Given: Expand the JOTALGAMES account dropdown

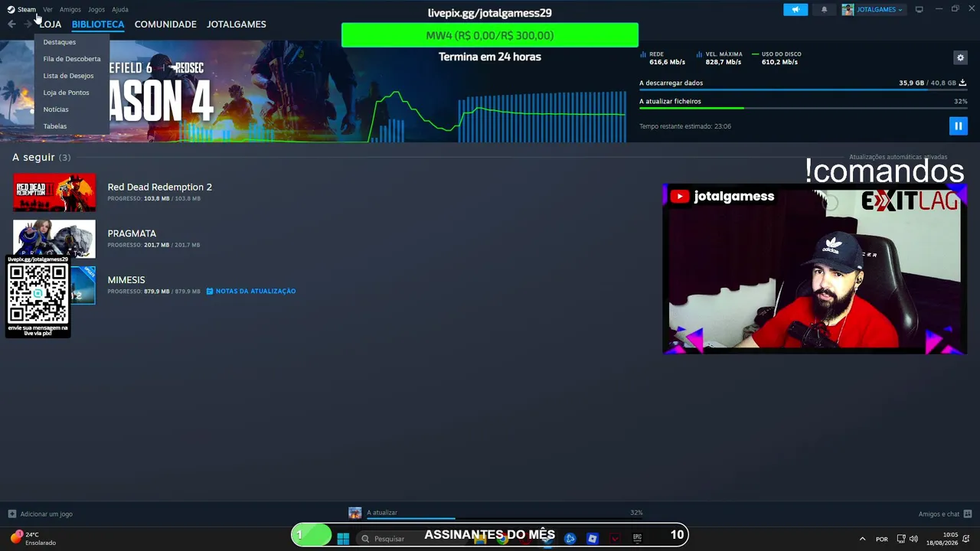Looking at the screenshot, I should [879, 9].
